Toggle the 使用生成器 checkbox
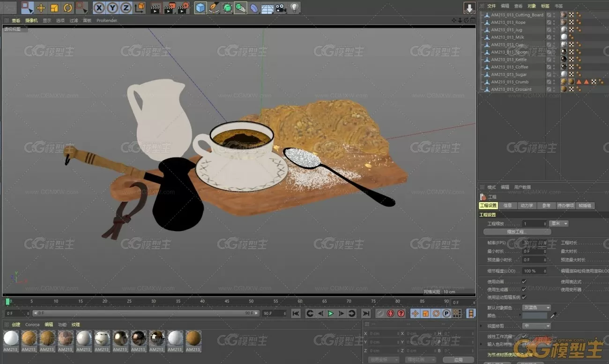 pos(524,290)
